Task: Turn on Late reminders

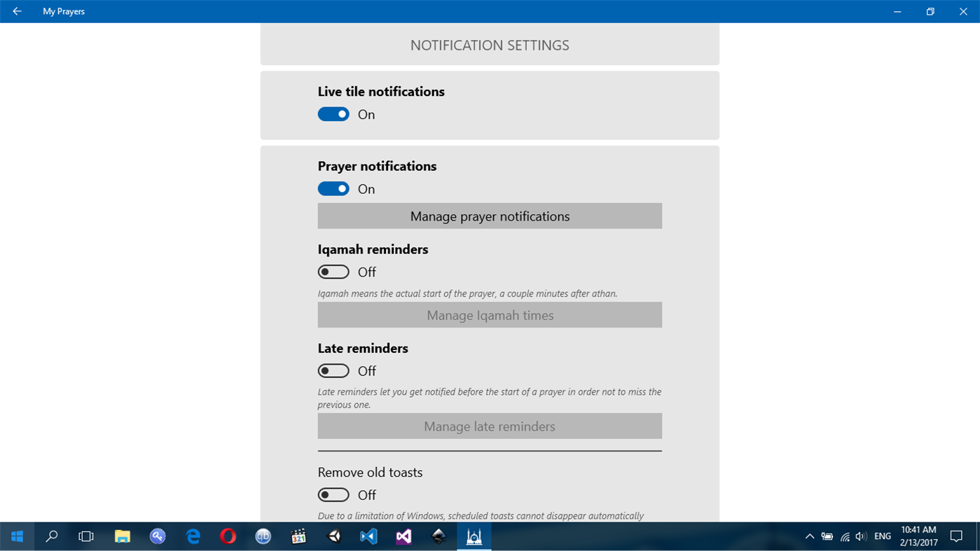Action: tap(333, 370)
